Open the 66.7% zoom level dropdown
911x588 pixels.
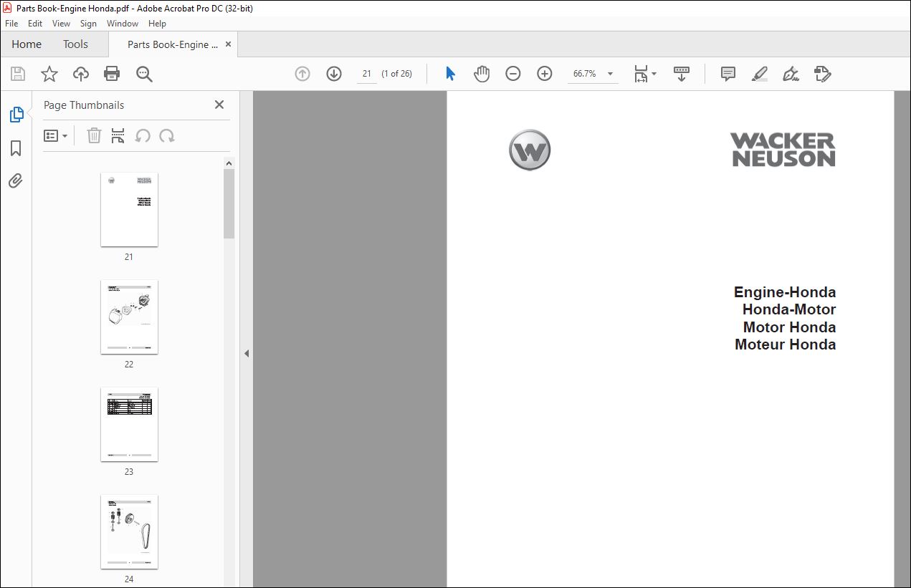coord(611,74)
